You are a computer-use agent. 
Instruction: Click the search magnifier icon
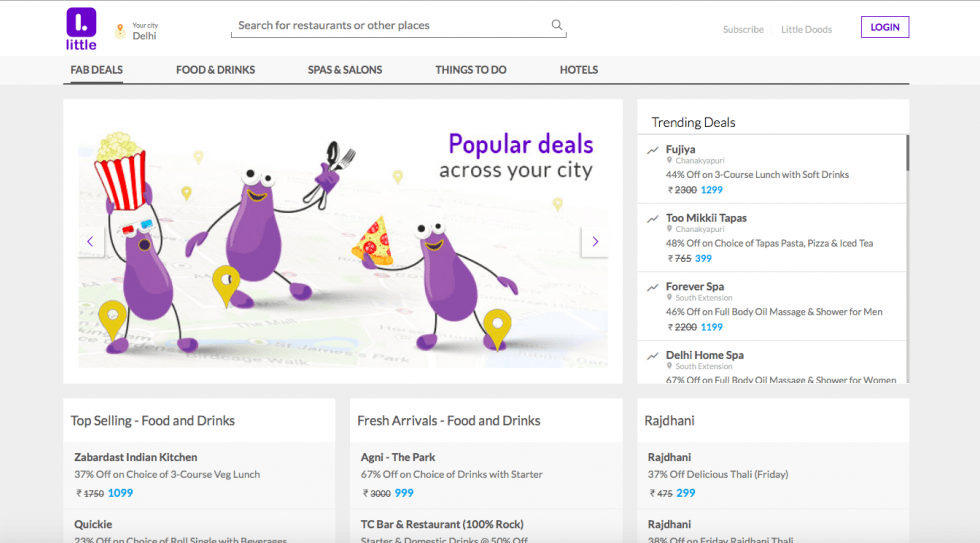pos(557,25)
